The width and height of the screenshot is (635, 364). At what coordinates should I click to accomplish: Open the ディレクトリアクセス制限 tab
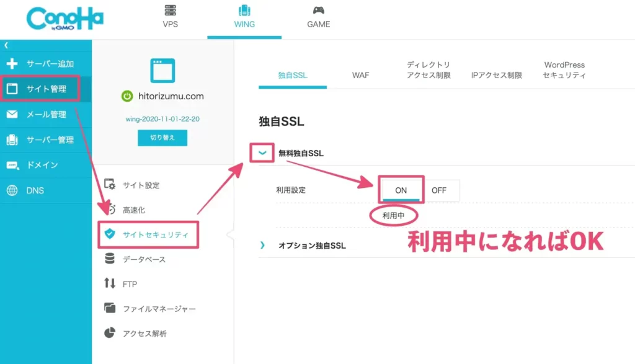coord(429,70)
